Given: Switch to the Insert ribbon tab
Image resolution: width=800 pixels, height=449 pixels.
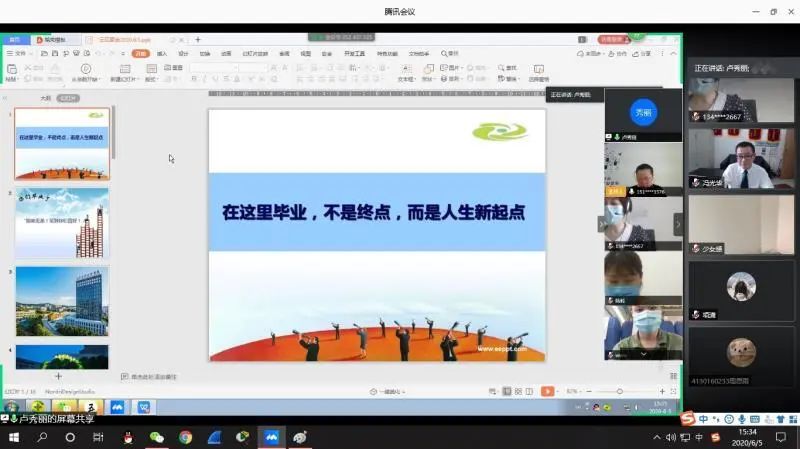Looking at the screenshot, I should (x=162, y=53).
